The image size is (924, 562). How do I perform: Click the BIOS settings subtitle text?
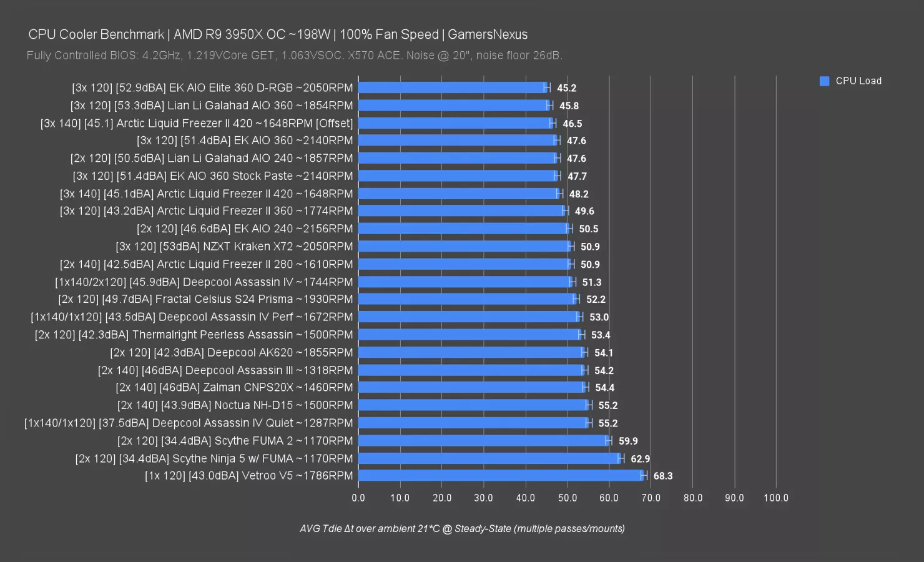coord(294,56)
